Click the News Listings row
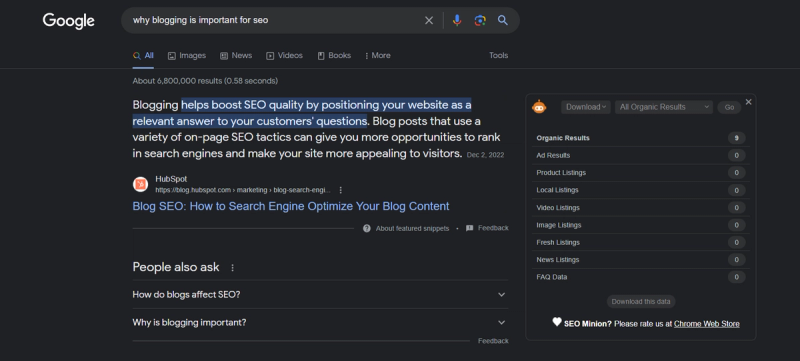The image size is (800, 361). tap(641, 260)
